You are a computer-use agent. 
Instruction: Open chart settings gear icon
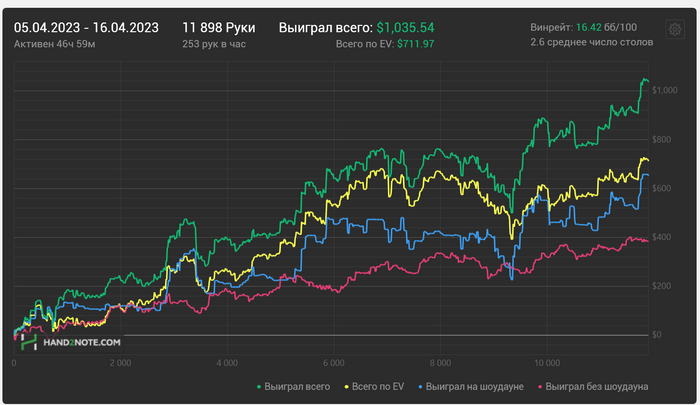(675, 29)
